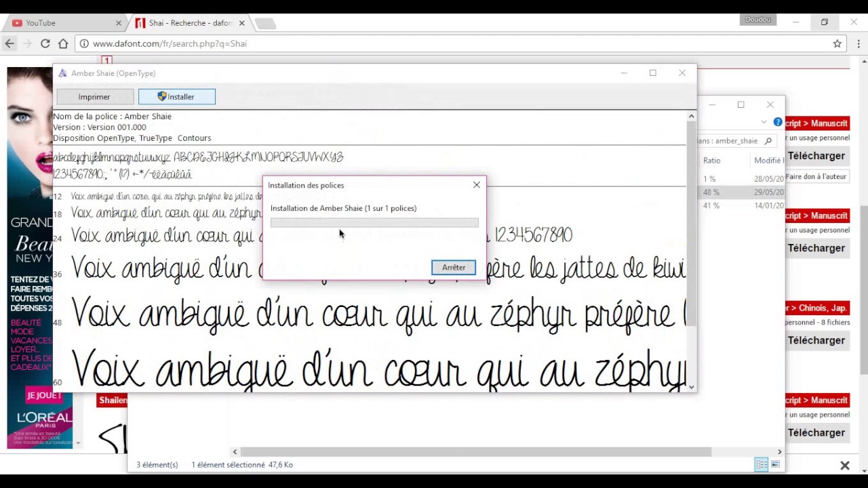
Task: Switch Explorer to details view icon
Action: click(x=762, y=464)
